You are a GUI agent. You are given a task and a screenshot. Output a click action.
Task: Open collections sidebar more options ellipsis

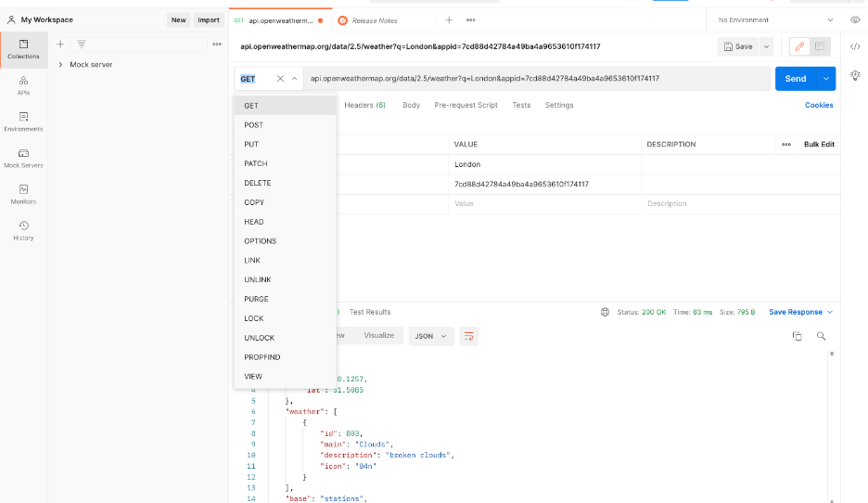point(217,45)
